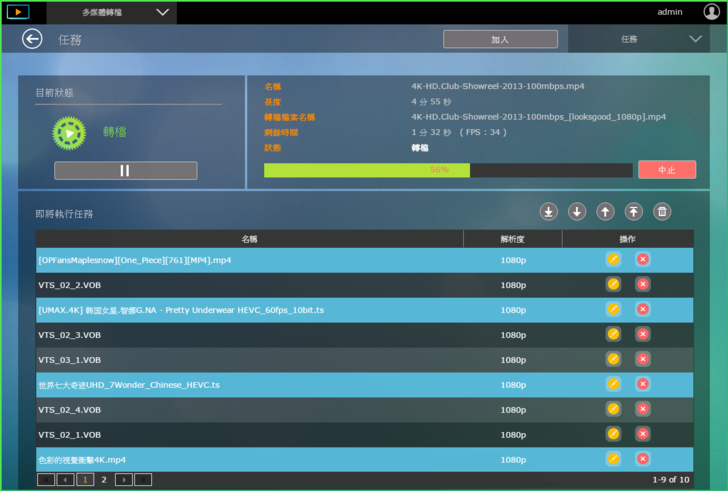Click the move-up arrow icon

coord(605,211)
